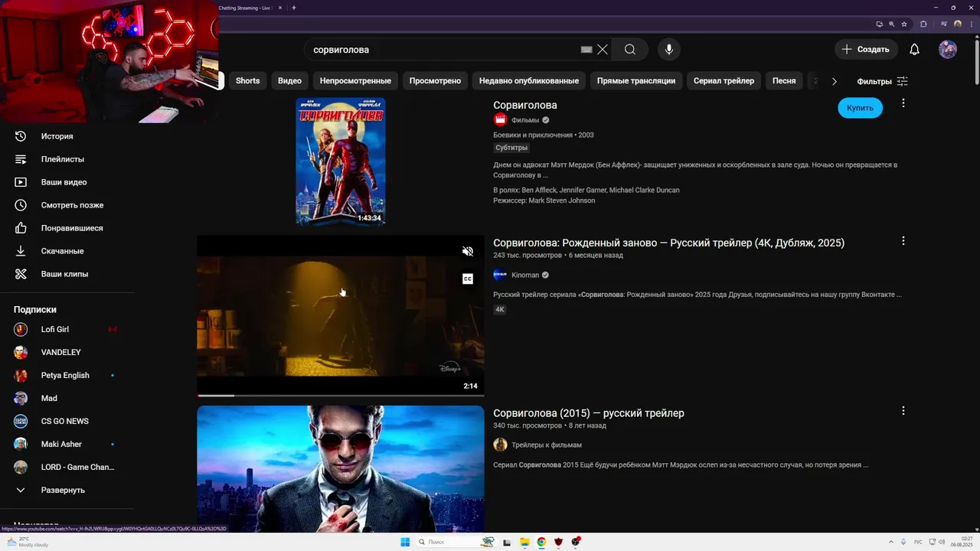This screenshot has height=551, width=980.
Task: Select the Просмотрено filter chip
Action: pos(435,81)
